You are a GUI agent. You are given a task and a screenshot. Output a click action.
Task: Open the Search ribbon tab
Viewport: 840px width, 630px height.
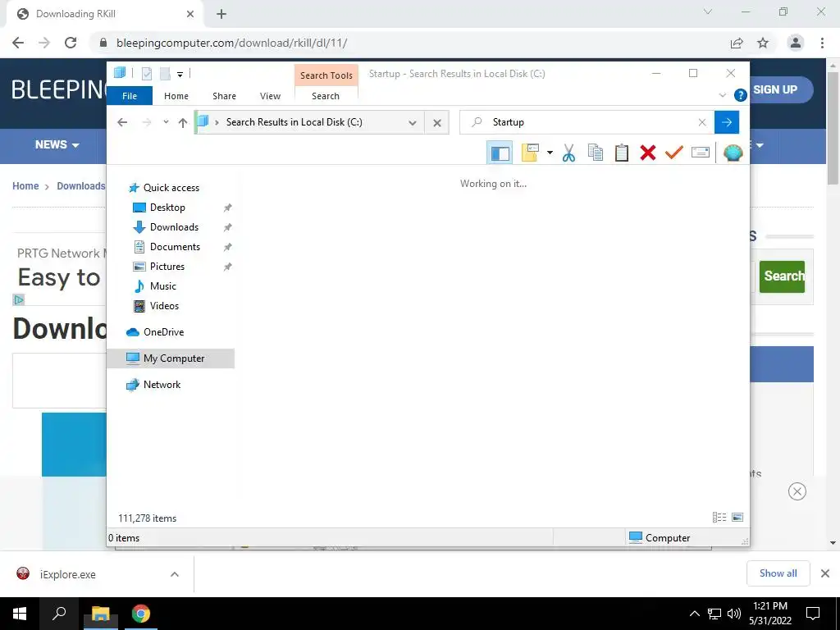[x=326, y=96]
